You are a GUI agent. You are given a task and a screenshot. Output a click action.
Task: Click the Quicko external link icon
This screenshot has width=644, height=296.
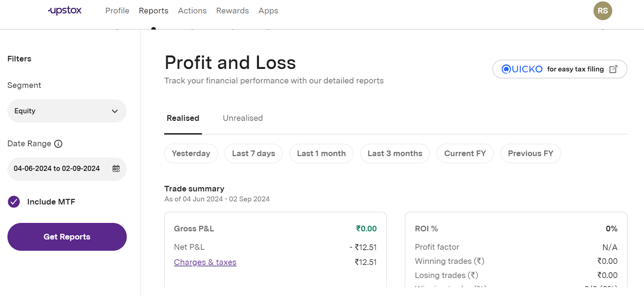coord(613,69)
